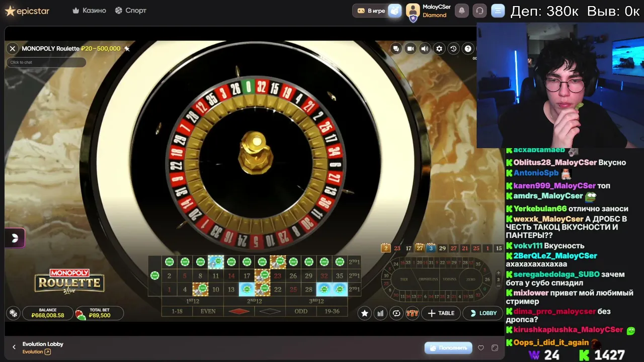The height and width of the screenshot is (362, 644).
Task: Expand the side panel arrow on left edge
Action: tap(15, 238)
